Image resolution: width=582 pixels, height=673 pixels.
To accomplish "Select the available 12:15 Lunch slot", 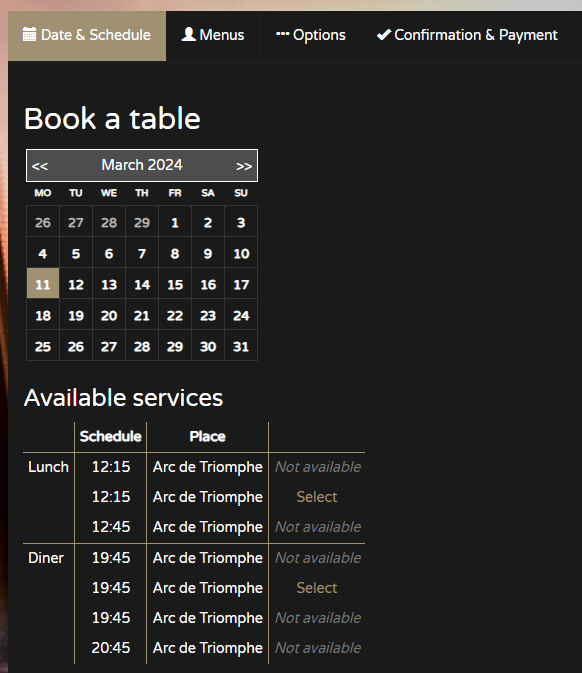I will click(x=317, y=497).
